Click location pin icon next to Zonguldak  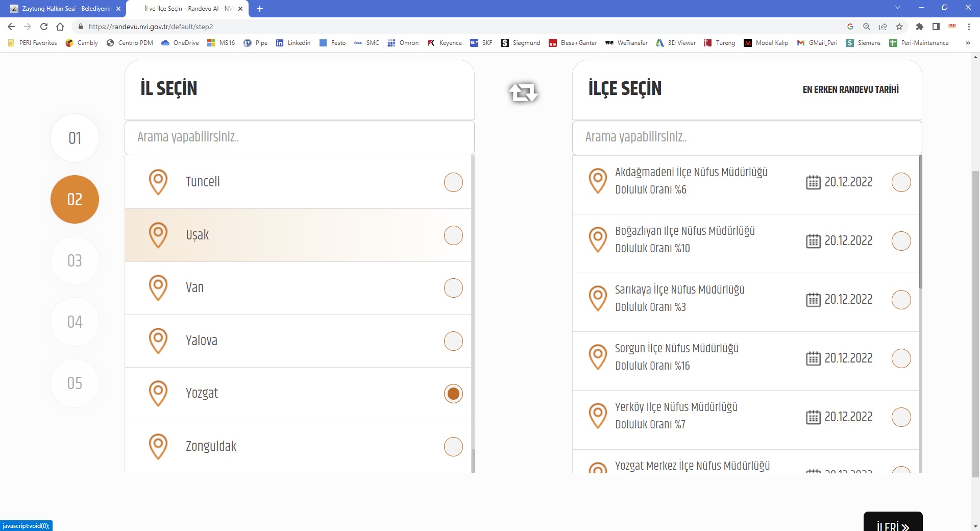click(x=158, y=447)
